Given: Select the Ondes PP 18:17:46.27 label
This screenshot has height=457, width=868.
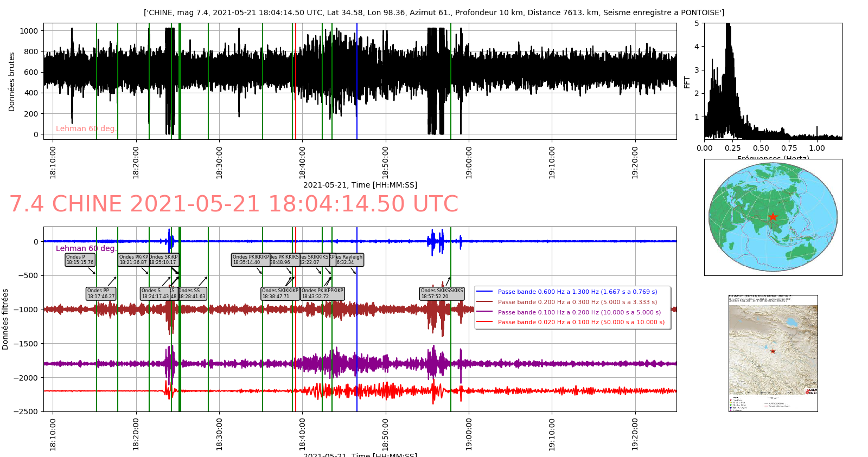Looking at the screenshot, I should [x=101, y=294].
